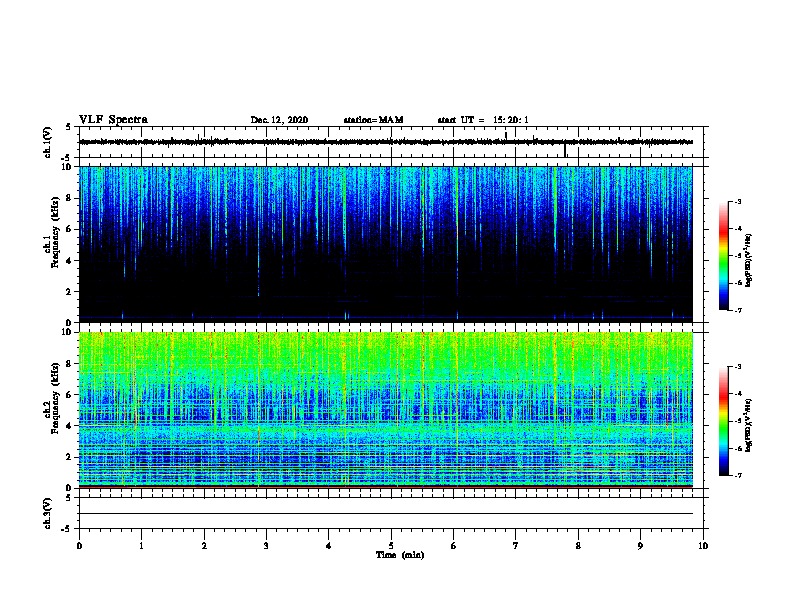Select the date text "Dec. 12, 2020"
792x612 pixels.
point(279,120)
